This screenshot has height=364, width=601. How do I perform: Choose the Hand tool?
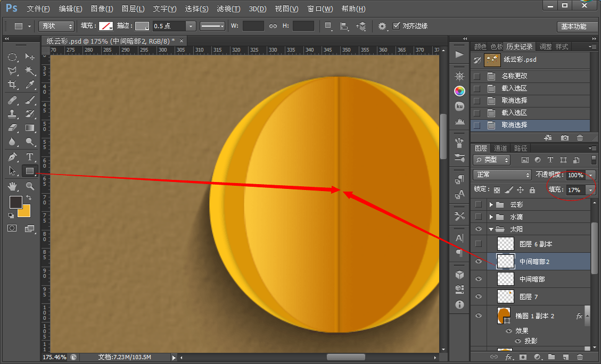click(13, 186)
